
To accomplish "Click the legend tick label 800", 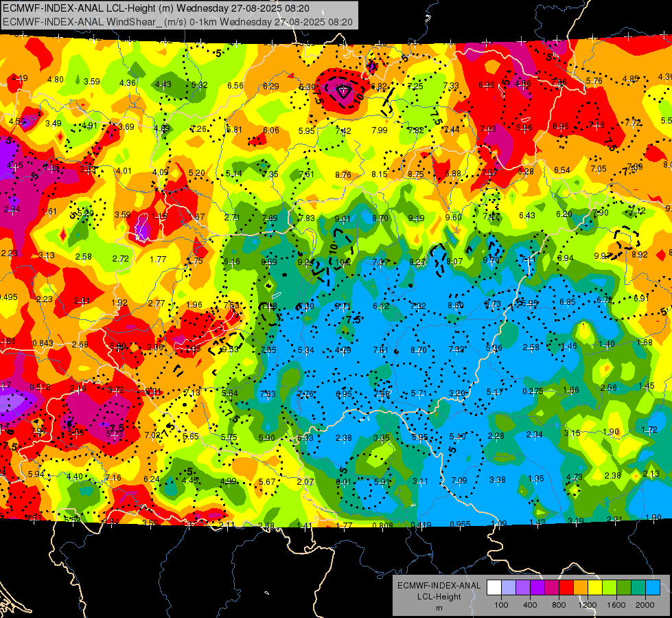I will (x=559, y=605).
